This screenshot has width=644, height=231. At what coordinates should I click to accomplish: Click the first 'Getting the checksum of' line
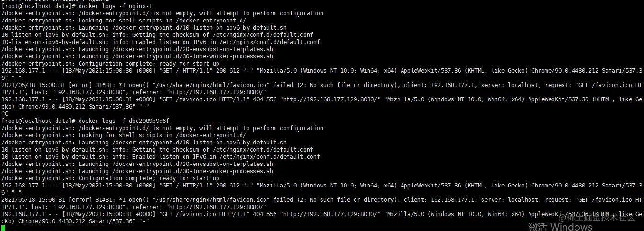[157, 35]
